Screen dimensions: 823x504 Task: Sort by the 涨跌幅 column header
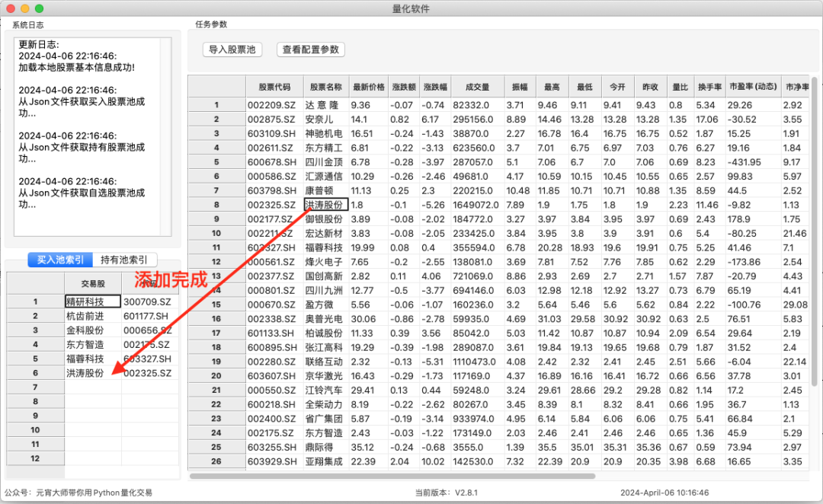[x=434, y=86]
